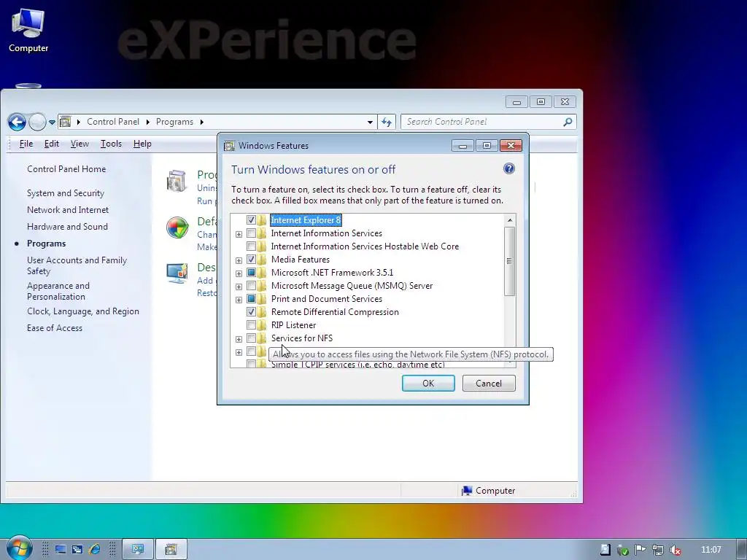
Task: Expand Microsoft Message Queue (MSMQ) Server node
Action: (x=239, y=287)
